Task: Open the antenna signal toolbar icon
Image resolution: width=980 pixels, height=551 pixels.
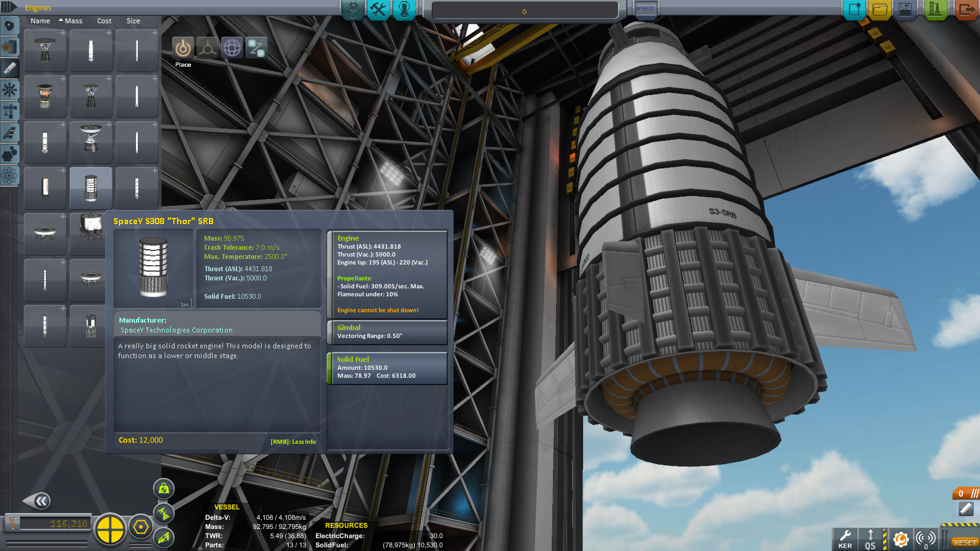Action: (x=925, y=539)
